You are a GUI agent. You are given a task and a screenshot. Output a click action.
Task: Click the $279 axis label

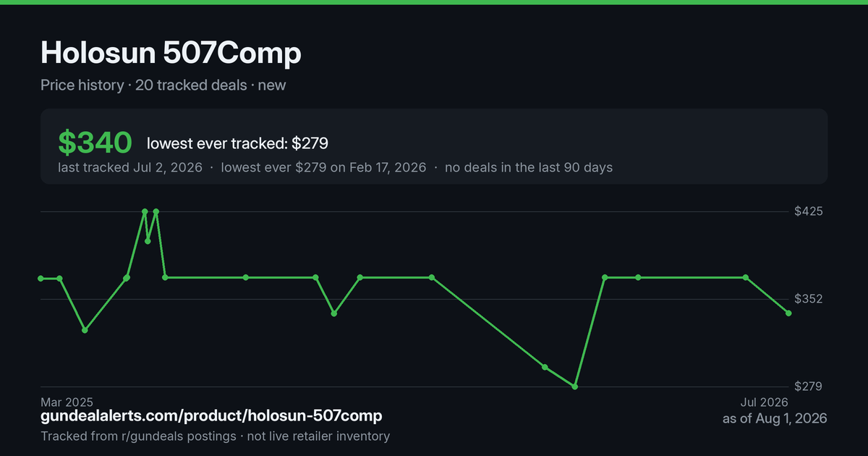(808, 387)
